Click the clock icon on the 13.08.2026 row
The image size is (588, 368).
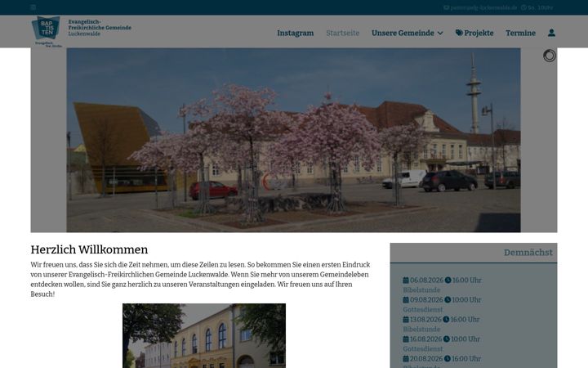[446, 319]
